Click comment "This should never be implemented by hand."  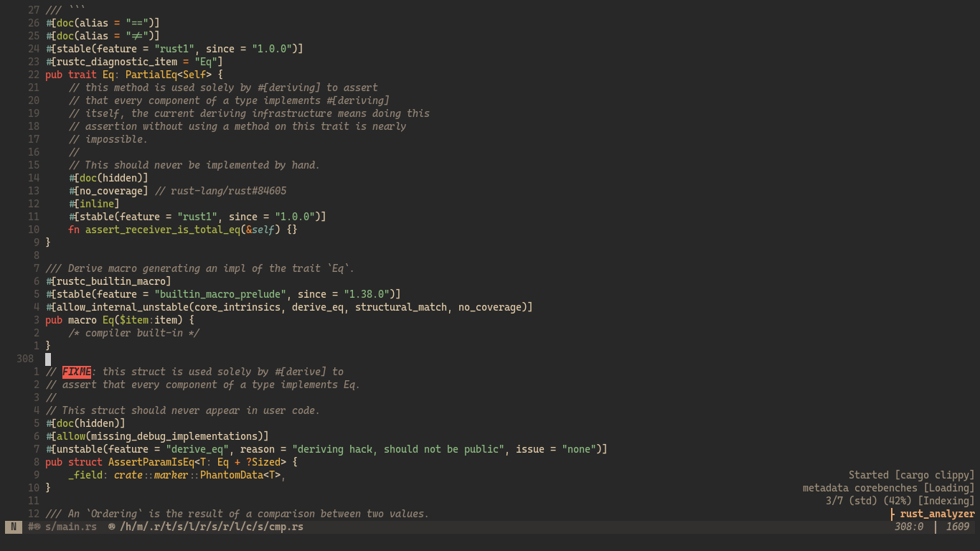pyautogui.click(x=194, y=165)
